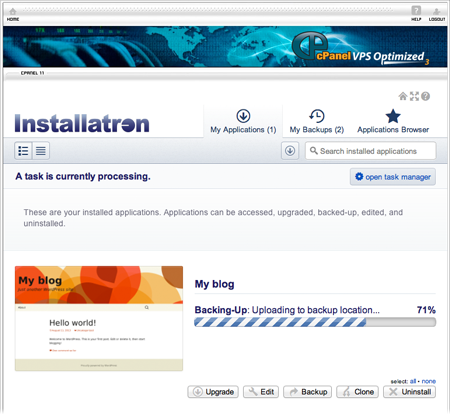Click the open task manager button
450x414 pixels.
393,177
